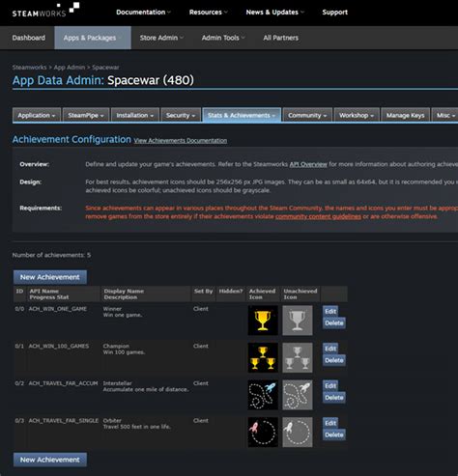Delete the ACH_TRAVEL_FAR_SINGLE achievement

tap(334, 434)
